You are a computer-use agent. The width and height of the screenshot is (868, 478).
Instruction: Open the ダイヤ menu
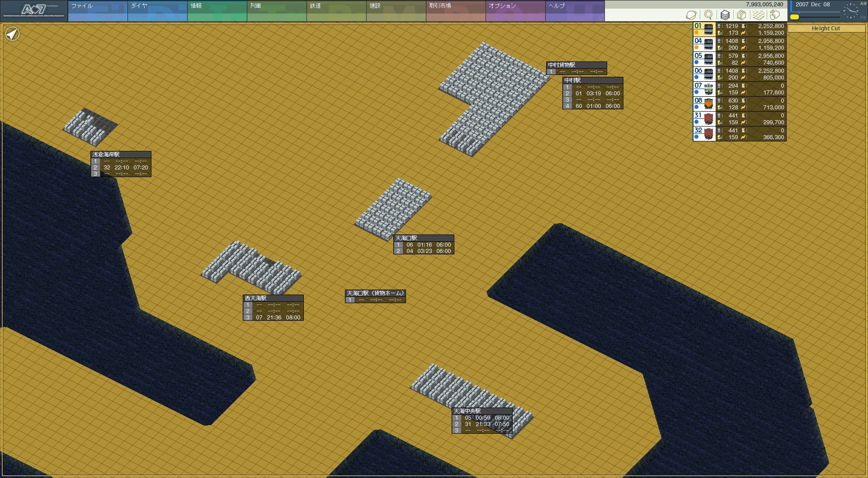(157, 11)
